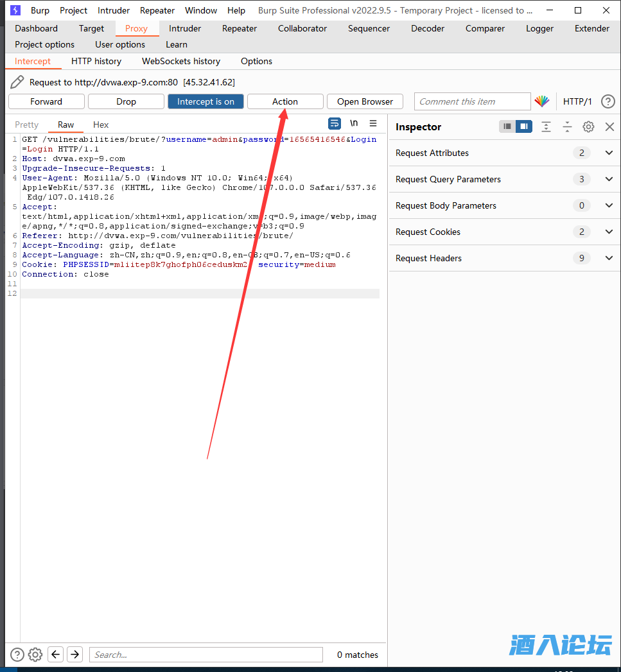Viewport: 621px width, 672px height.
Task: Expand all Inspector sections icon
Action: [x=546, y=127]
